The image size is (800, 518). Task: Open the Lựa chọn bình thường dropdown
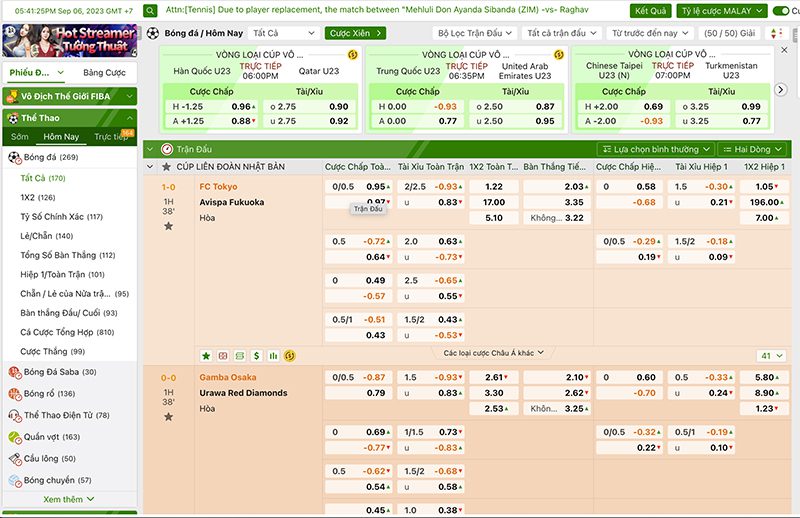pyautogui.click(x=656, y=150)
